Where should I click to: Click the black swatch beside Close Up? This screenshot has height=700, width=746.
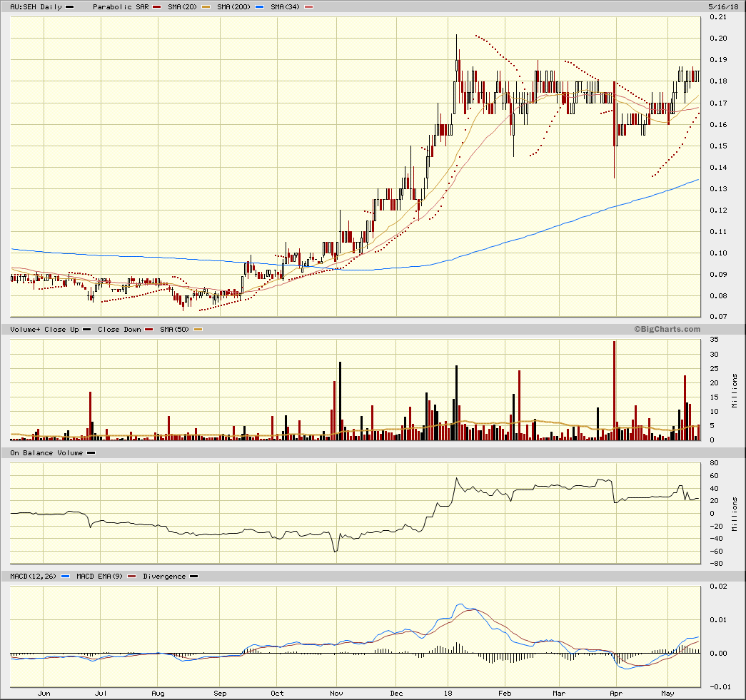coord(86,330)
